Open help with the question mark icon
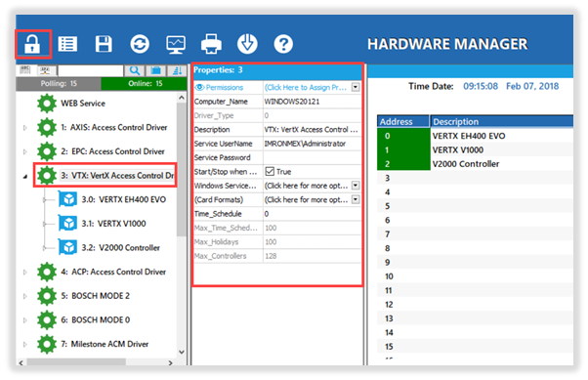The width and height of the screenshot is (588, 380). [283, 44]
